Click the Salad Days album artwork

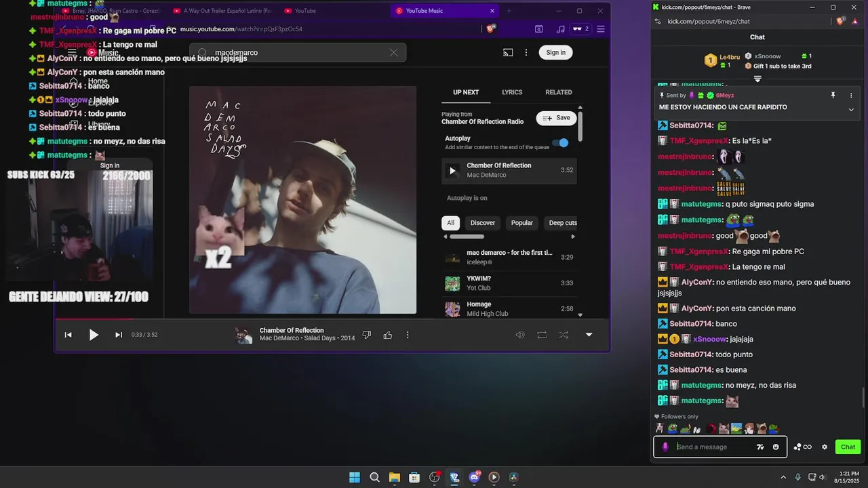pyautogui.click(x=302, y=200)
